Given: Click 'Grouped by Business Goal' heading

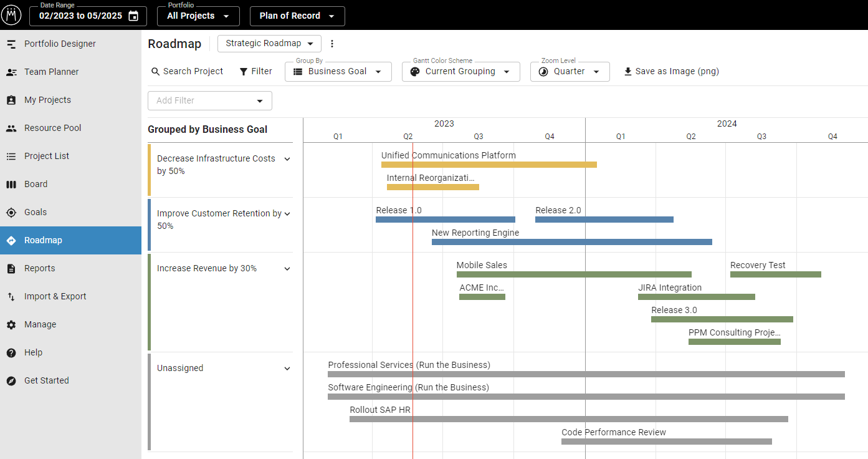Looking at the screenshot, I should click(x=207, y=130).
